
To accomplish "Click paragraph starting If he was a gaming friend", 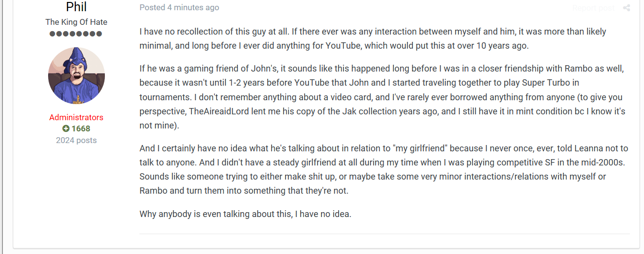I will click(x=382, y=97).
